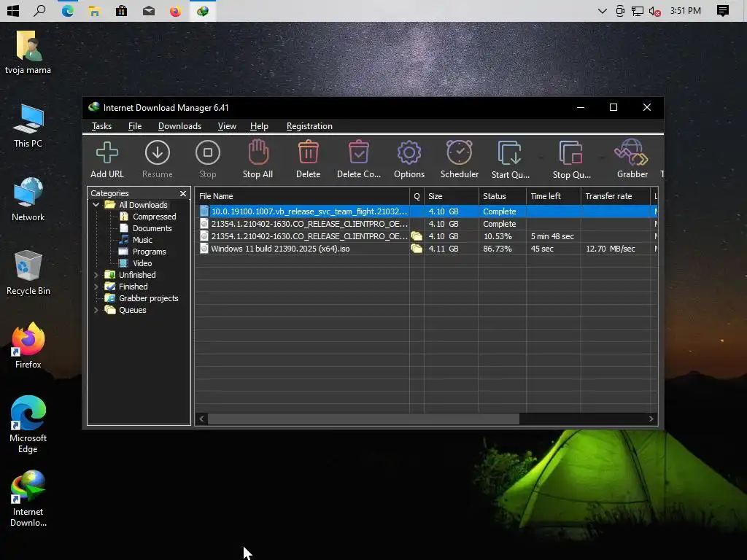The width and height of the screenshot is (747, 560).
Task: Click the scrollbar left arrow
Action: coord(201,419)
